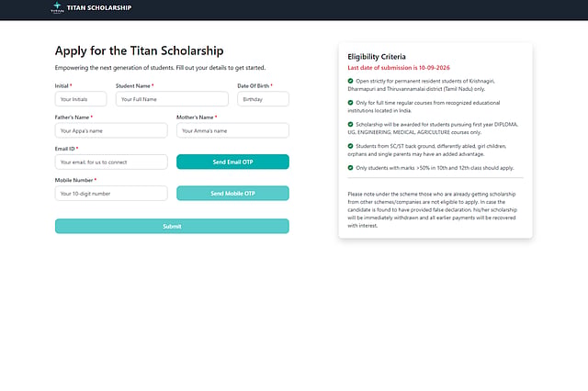Click the Titan Scholarship header title

pyautogui.click(x=99, y=8)
